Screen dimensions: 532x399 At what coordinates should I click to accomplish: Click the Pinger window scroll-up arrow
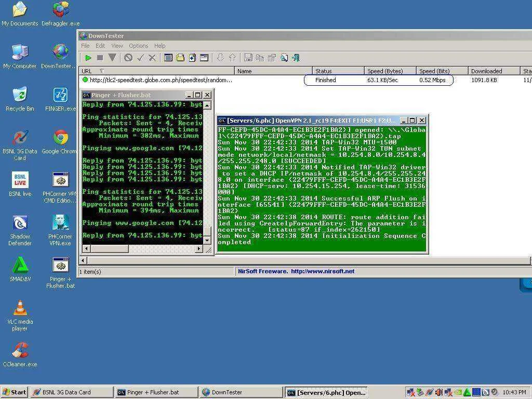(x=207, y=105)
